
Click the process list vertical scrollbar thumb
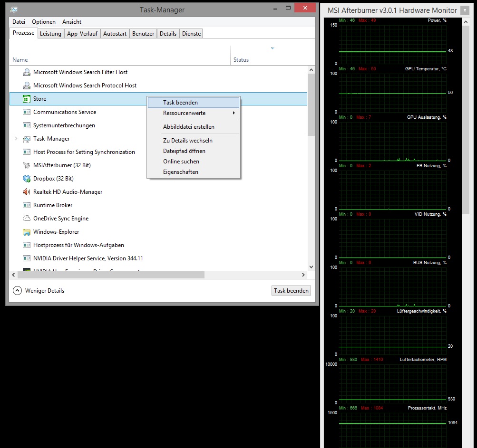tap(311, 105)
